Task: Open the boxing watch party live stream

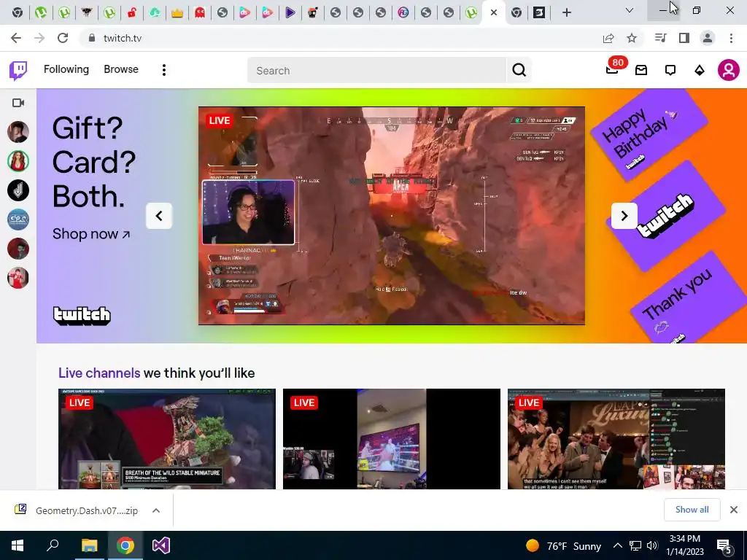Action: [392, 438]
